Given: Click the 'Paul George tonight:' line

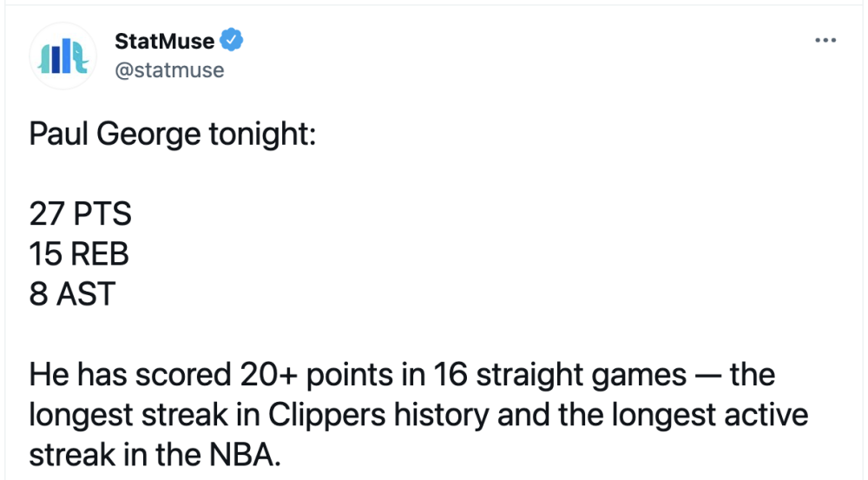Looking at the screenshot, I should (x=173, y=135).
